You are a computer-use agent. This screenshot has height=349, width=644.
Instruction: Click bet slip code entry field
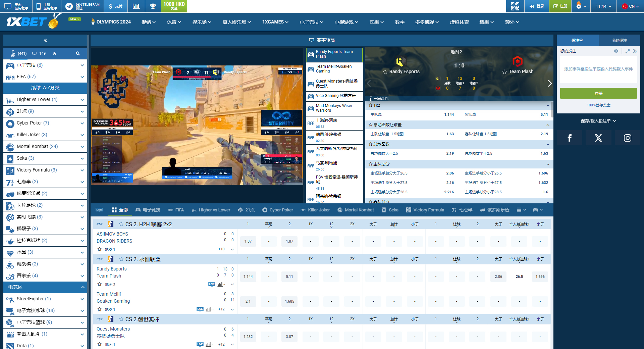598,69
